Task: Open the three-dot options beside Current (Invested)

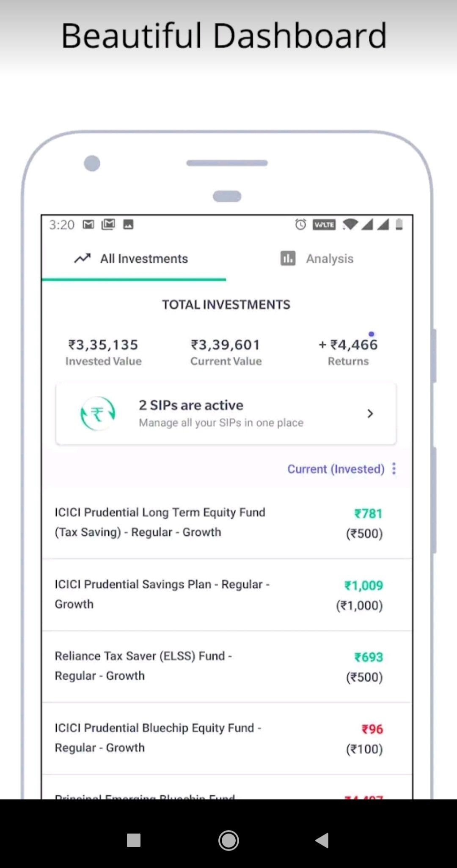Action: (394, 468)
